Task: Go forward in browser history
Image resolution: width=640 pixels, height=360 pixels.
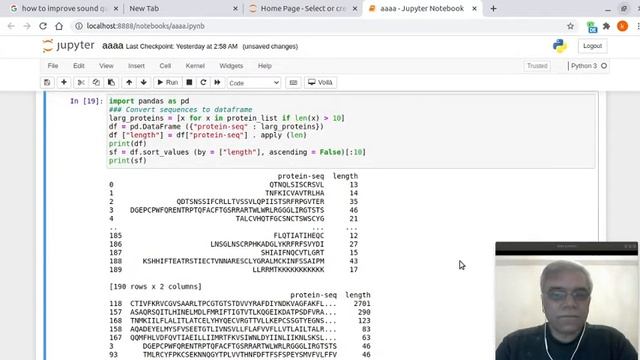Action: click(x=27, y=26)
